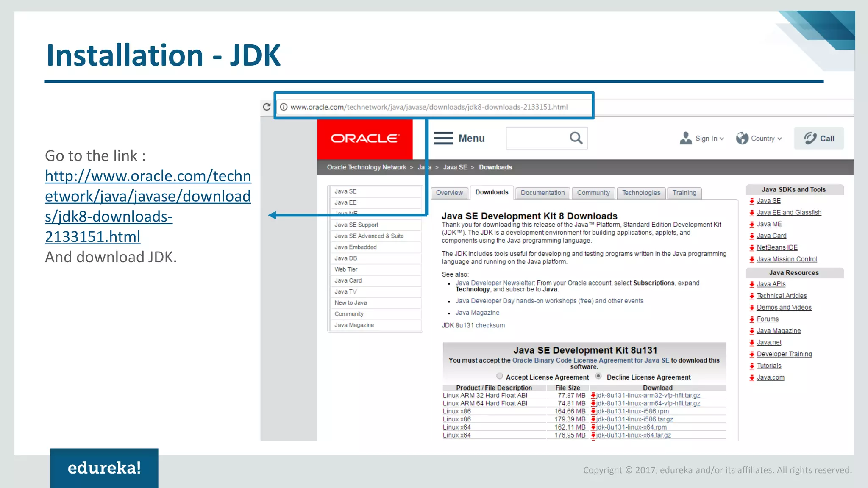Click download arrow icon next to Java SE link
The width and height of the screenshot is (868, 488).
coord(752,201)
